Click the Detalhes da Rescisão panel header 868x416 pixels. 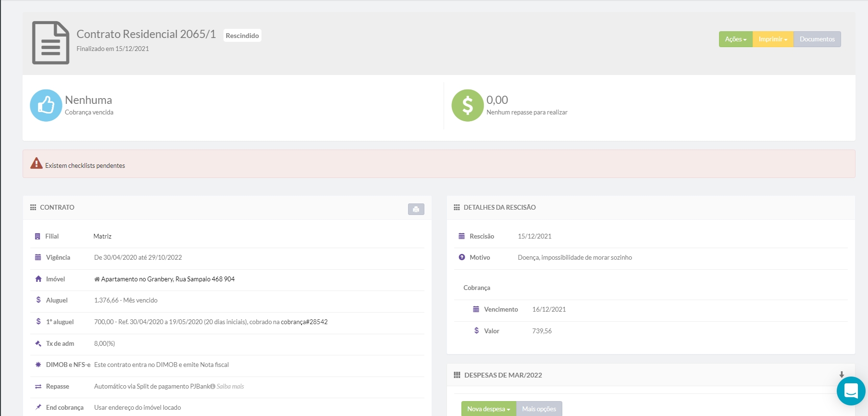tap(499, 207)
